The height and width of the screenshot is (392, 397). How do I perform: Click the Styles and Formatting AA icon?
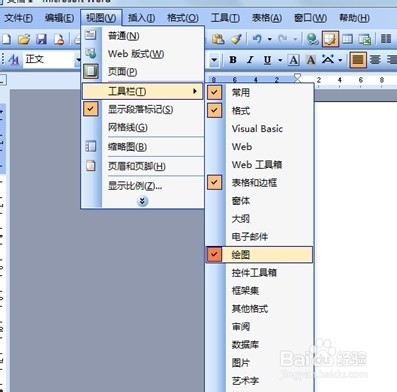(x=14, y=60)
